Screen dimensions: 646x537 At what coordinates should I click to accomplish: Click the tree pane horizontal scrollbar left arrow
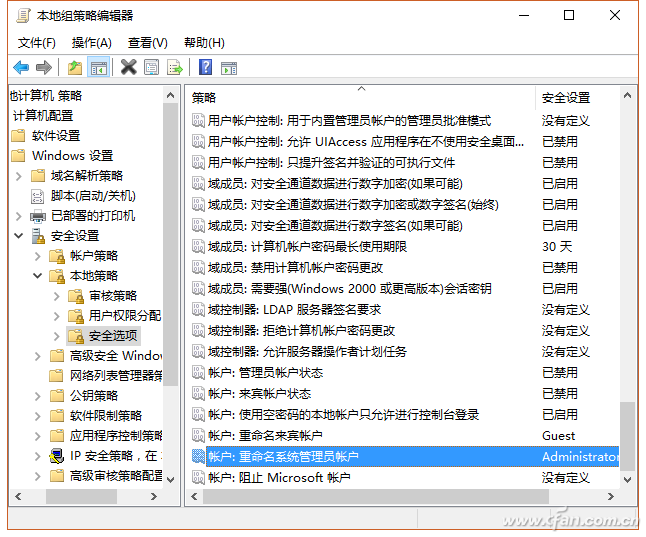click(x=18, y=497)
